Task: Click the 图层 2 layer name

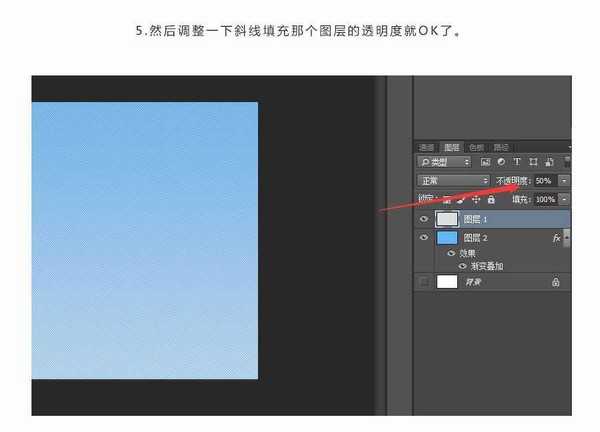Action: click(475, 238)
